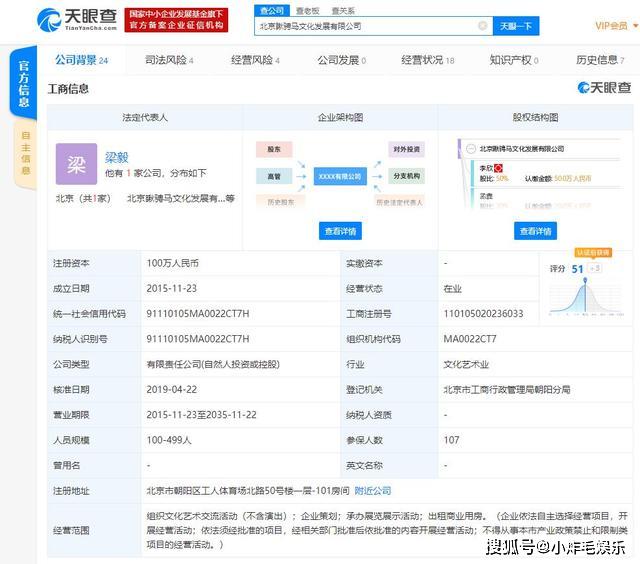Open the 公司发展 tab
The height and width of the screenshot is (564, 640).
tap(342, 60)
